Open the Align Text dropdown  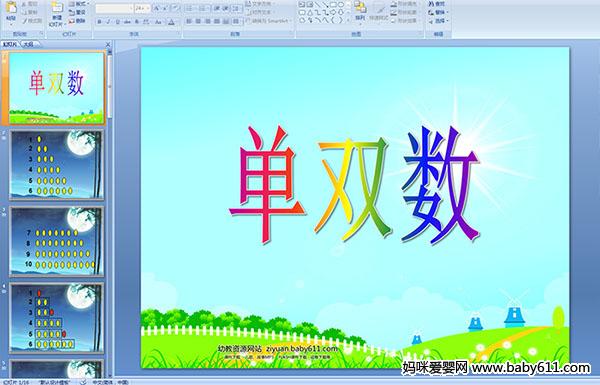pos(260,12)
